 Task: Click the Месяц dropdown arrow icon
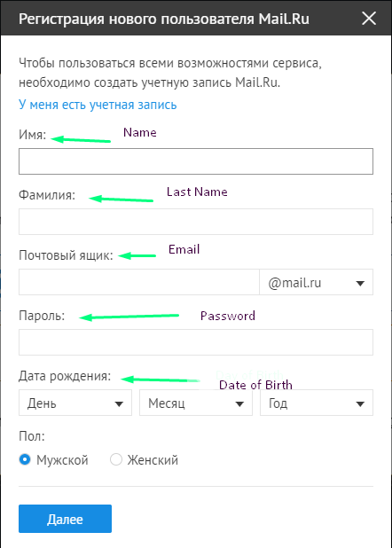coord(239,404)
